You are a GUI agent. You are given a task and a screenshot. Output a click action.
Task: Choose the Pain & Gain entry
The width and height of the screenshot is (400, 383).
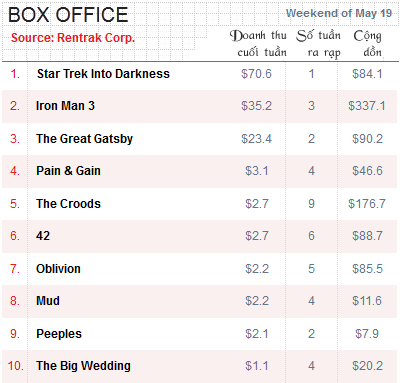coord(68,171)
